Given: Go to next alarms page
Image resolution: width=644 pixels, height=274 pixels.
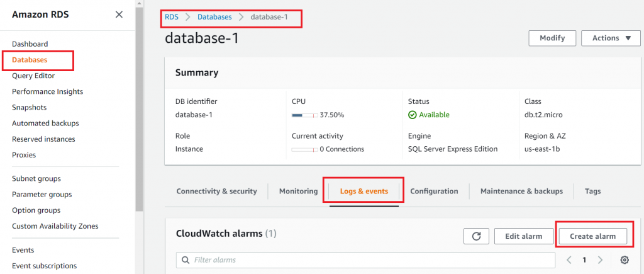Looking at the screenshot, I should (600, 260).
